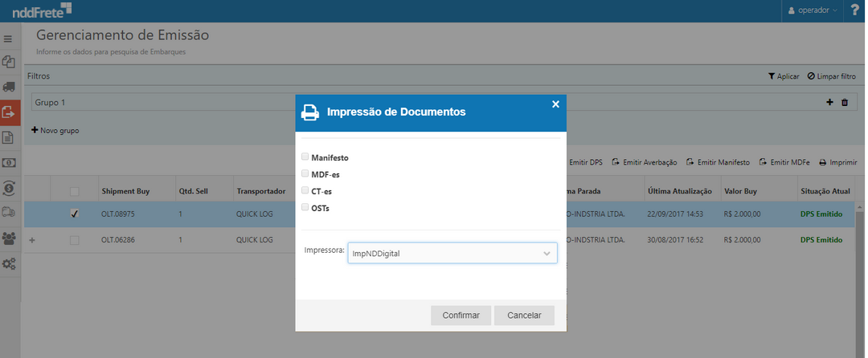Screen dimensions: 868x358
Task: Open the money bill icon in sidebar
Action: (9, 162)
